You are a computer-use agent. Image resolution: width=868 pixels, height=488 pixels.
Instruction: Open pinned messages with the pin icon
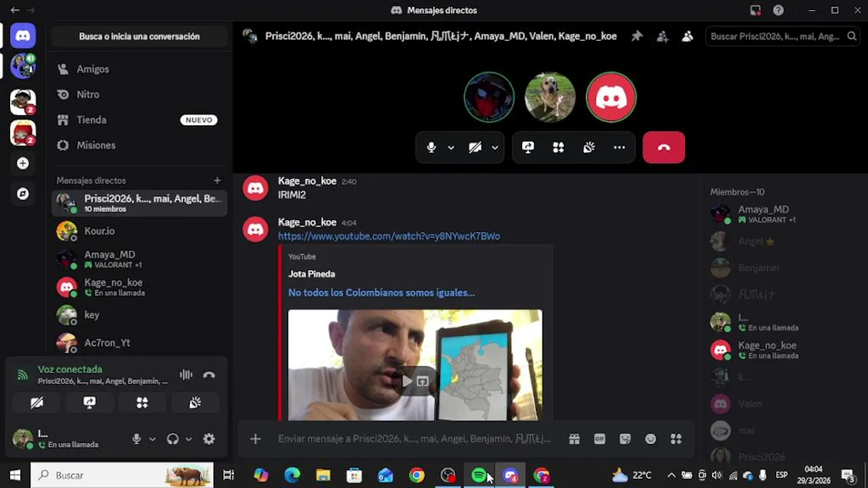coord(637,37)
